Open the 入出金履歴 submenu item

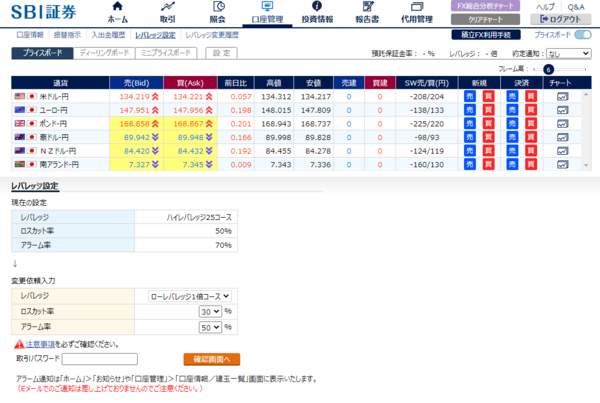click(x=108, y=35)
